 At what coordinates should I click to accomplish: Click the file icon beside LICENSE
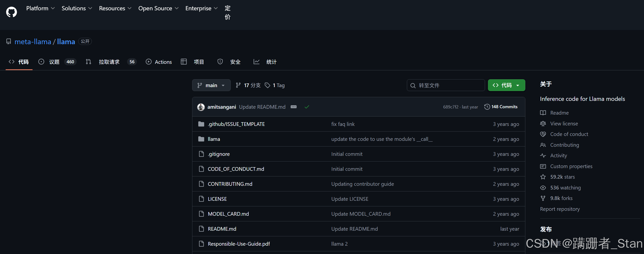tap(201, 199)
